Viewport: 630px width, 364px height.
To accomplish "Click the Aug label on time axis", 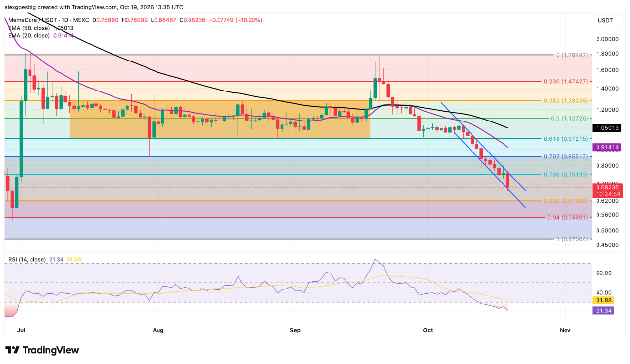I will pos(158,330).
